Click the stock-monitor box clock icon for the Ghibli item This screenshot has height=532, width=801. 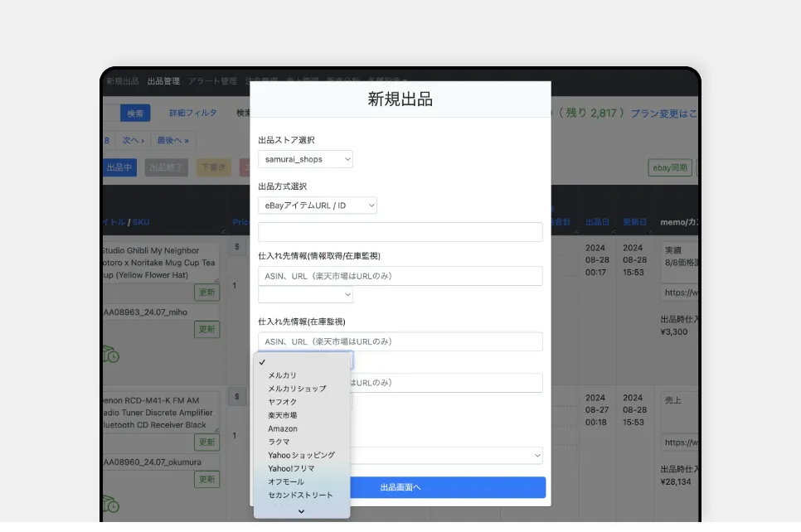pyautogui.click(x=110, y=353)
